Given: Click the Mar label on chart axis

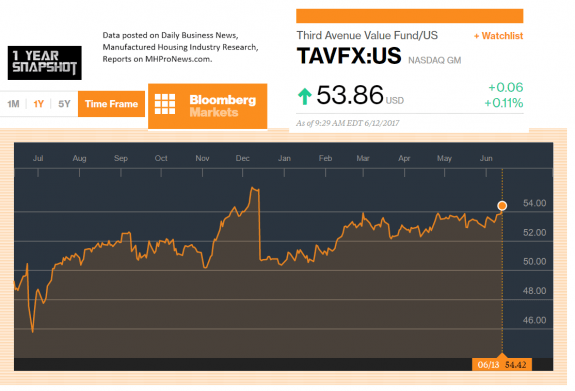Looking at the screenshot, I should [363, 158].
